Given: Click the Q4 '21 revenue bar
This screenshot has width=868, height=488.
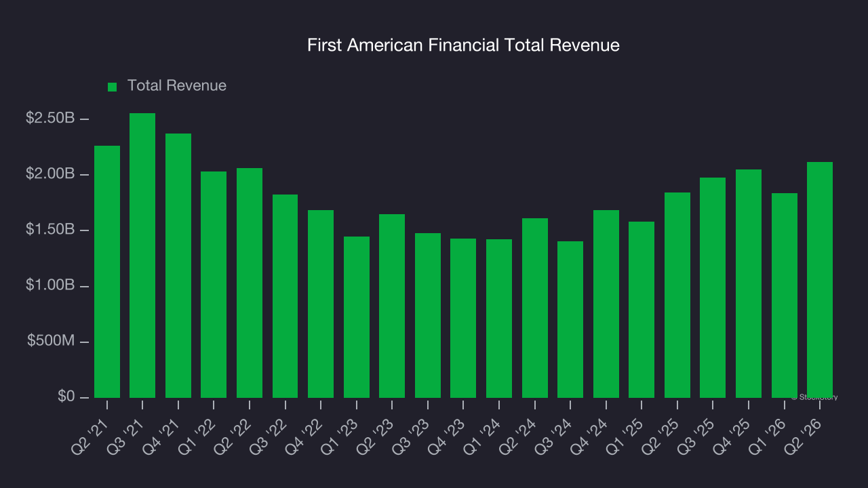Looking at the screenshot, I should [178, 266].
